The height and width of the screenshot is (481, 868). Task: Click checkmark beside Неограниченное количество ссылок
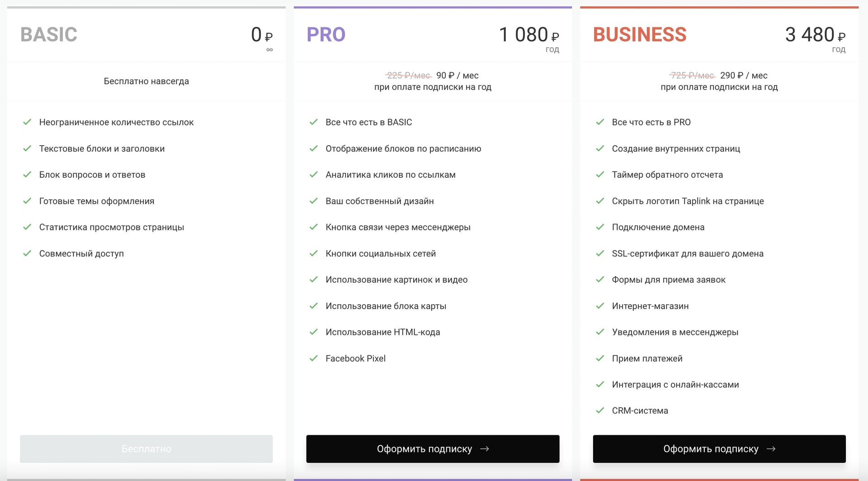27,122
